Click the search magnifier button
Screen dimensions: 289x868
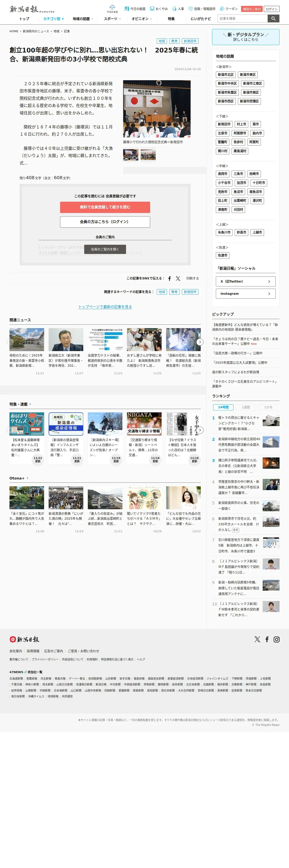[x=273, y=18]
